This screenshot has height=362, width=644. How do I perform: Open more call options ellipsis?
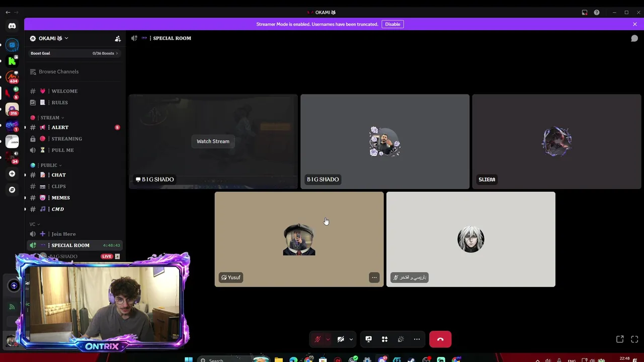point(417,339)
